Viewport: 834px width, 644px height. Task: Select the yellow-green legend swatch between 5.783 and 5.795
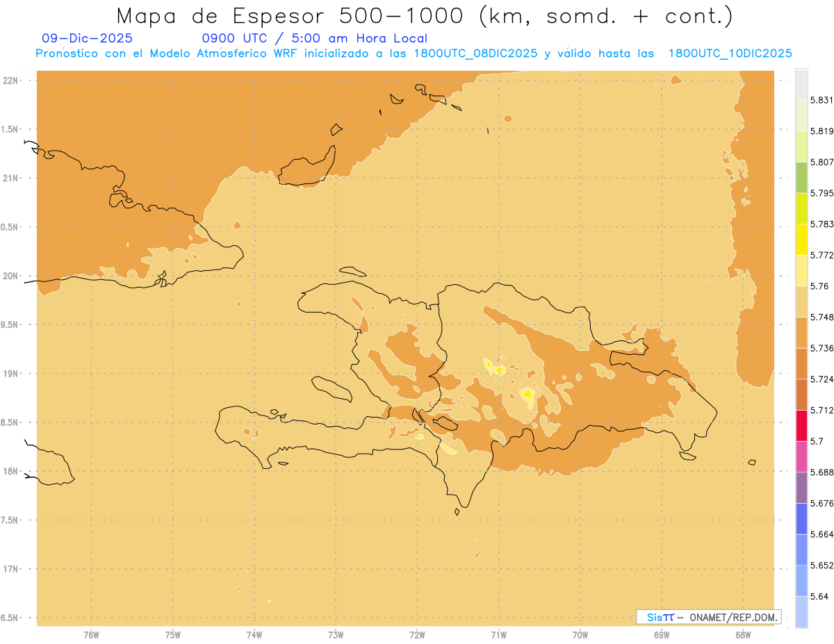[x=801, y=208]
